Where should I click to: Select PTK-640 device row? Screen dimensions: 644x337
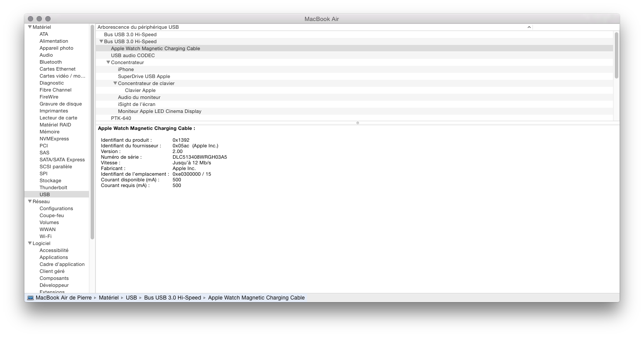click(x=354, y=118)
